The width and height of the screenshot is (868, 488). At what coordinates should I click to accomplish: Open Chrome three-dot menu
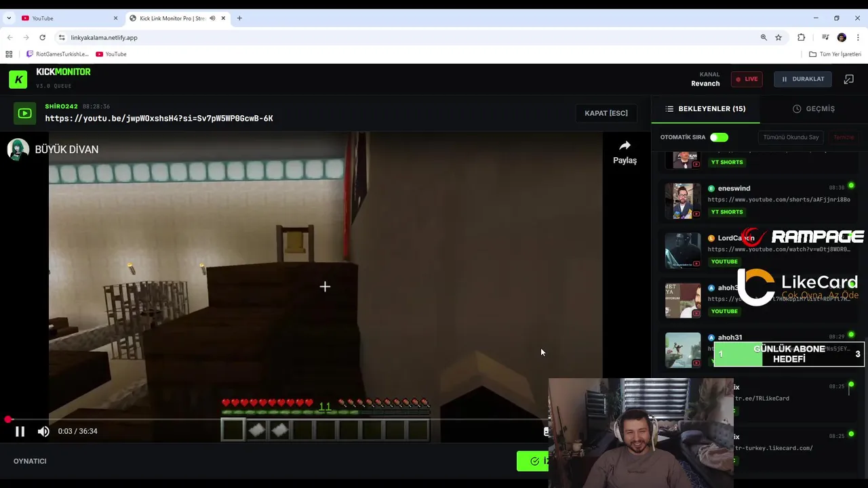coord(859,37)
